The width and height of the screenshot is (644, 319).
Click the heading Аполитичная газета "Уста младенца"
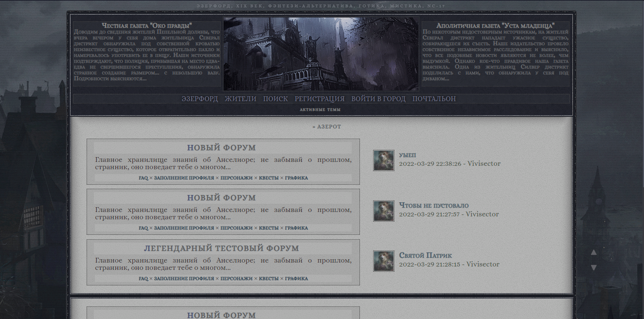(495, 25)
